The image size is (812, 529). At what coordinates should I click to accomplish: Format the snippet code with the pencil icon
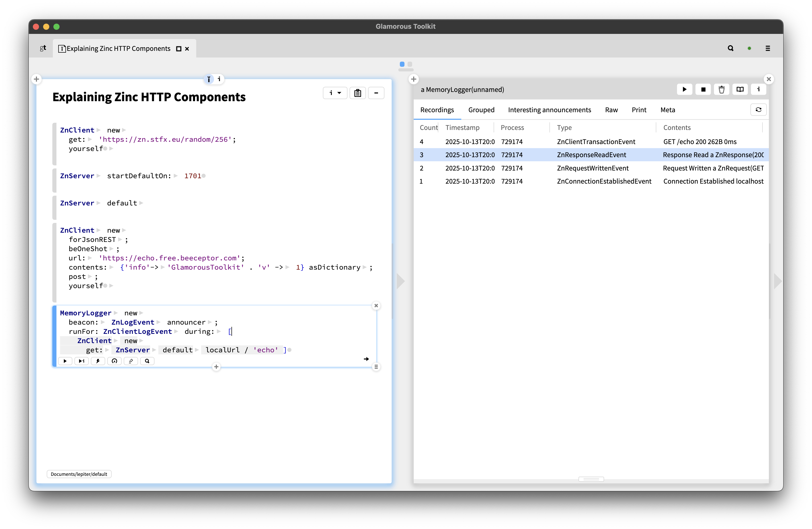131,361
